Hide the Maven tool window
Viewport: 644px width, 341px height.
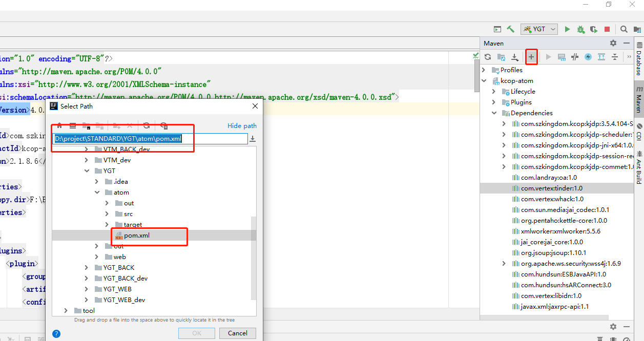627,43
